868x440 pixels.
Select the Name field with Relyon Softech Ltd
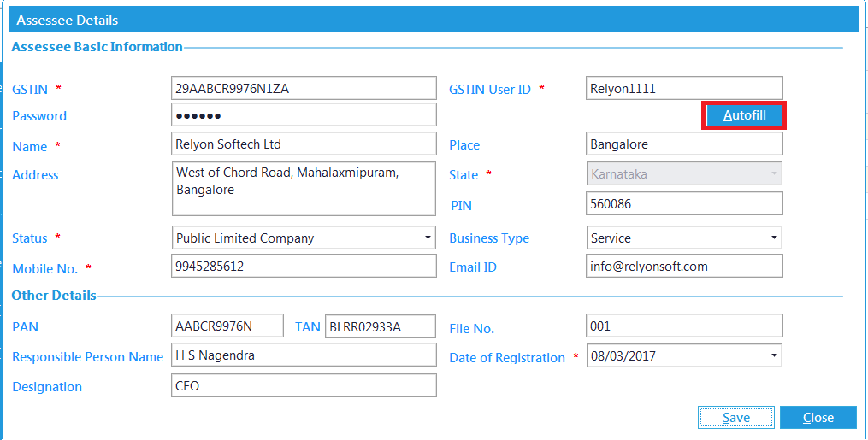[304, 144]
